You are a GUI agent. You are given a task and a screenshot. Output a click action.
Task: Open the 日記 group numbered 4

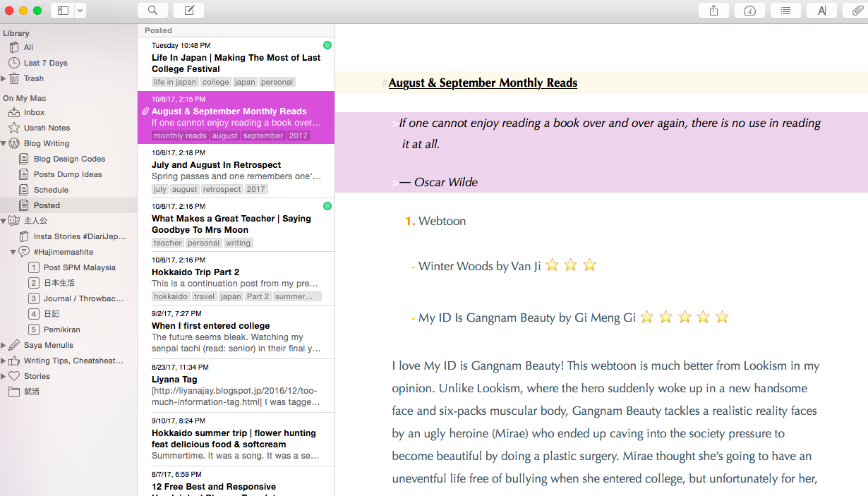point(44,314)
